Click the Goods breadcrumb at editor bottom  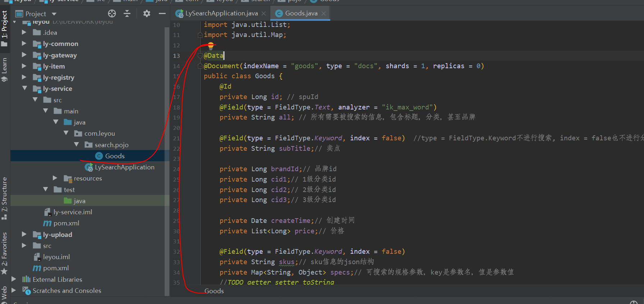click(214, 291)
